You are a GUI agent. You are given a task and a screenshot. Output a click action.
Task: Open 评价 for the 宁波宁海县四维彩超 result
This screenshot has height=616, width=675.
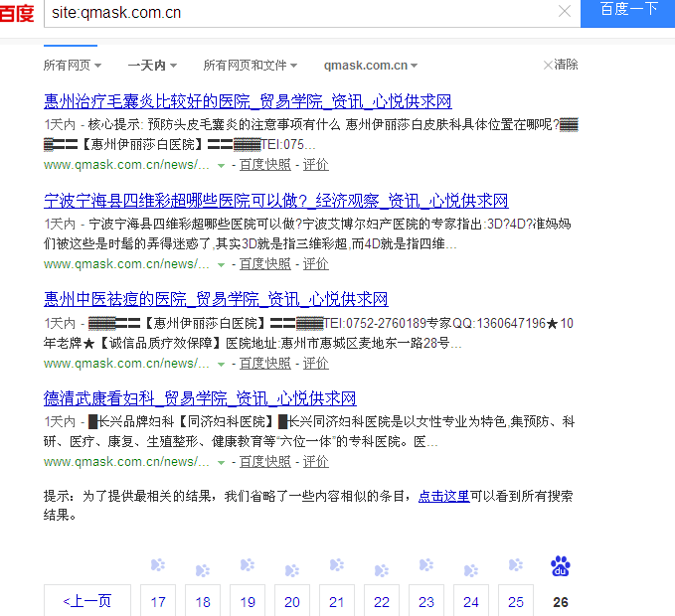(315, 264)
